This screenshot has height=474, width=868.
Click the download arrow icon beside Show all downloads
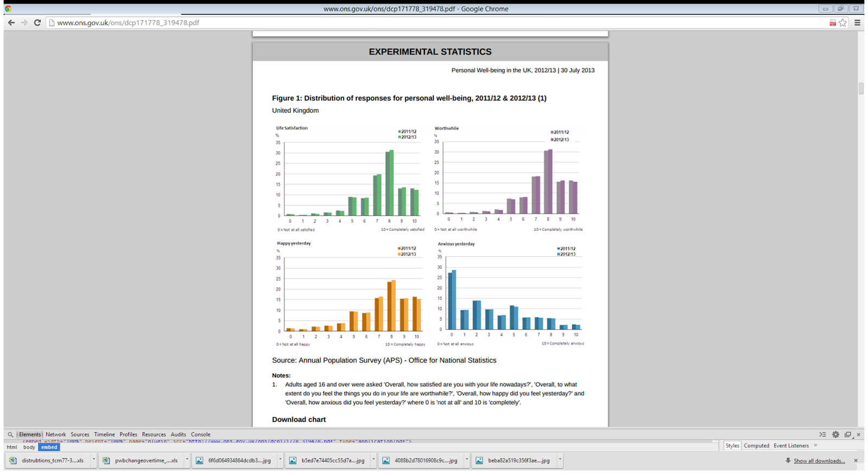788,460
